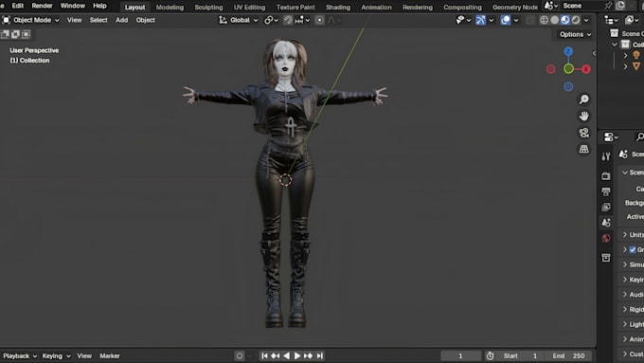Open the Render menu
Image resolution: width=644 pixels, height=363 pixels.
pyautogui.click(x=42, y=6)
